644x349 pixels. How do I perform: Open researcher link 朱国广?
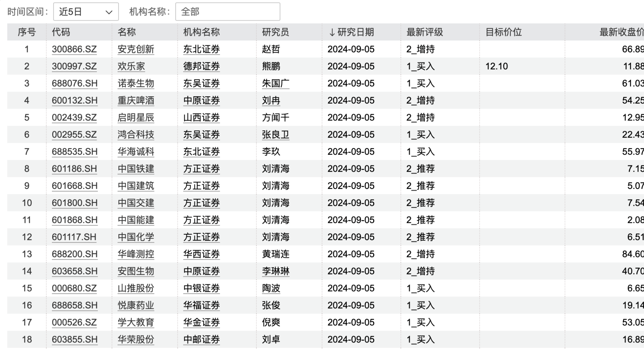point(275,83)
